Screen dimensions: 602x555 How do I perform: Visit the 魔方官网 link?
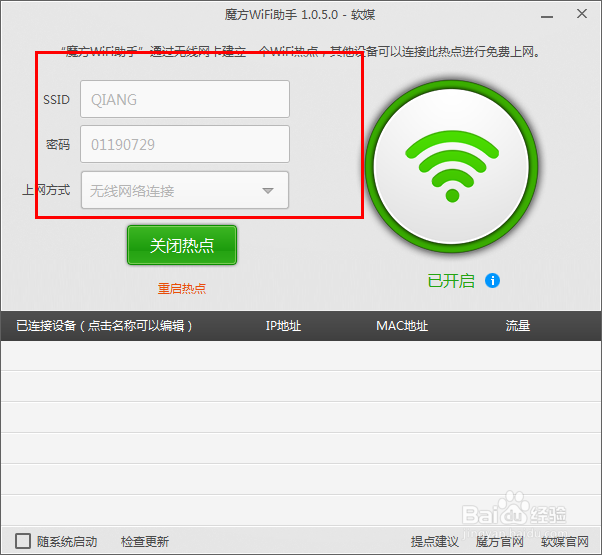pos(499,542)
